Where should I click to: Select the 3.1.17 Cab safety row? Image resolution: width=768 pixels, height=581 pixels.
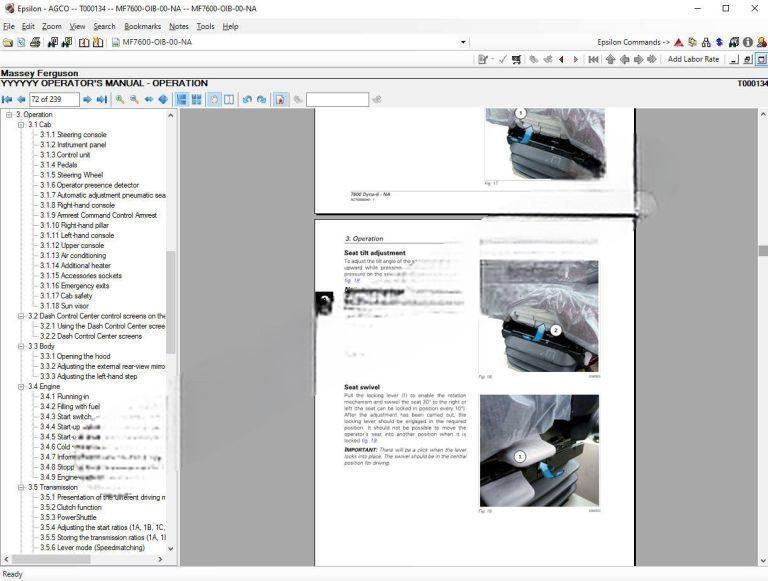[66, 296]
